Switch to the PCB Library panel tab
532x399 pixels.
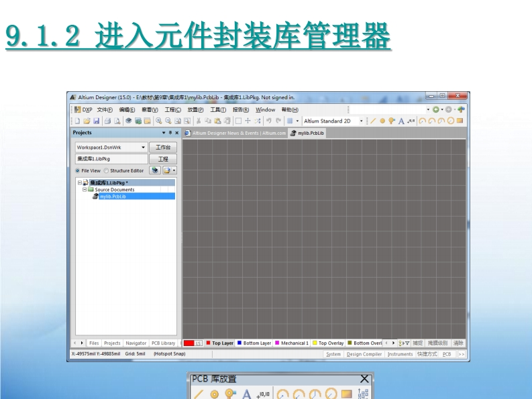(163, 343)
